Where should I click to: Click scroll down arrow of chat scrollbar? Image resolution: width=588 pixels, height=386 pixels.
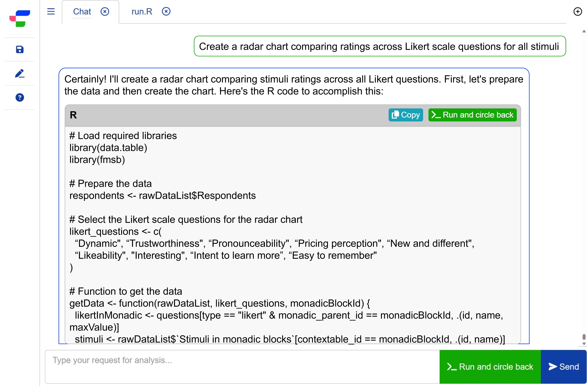coord(584,344)
